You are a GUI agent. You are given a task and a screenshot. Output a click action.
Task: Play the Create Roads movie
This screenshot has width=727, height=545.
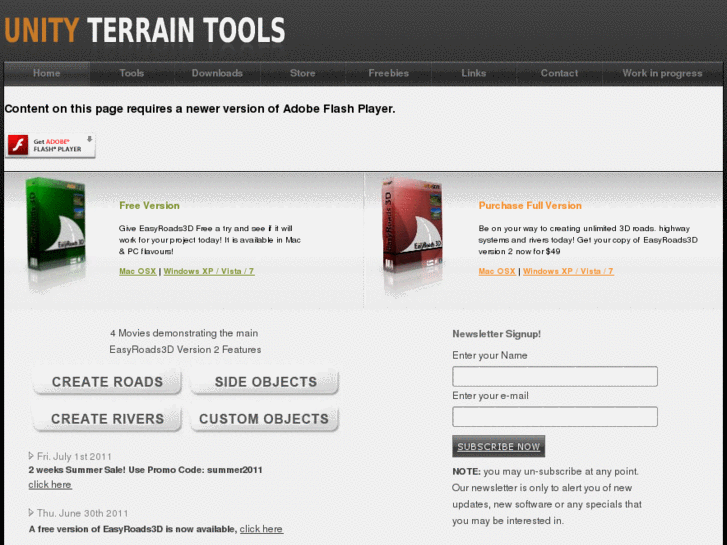(x=107, y=382)
